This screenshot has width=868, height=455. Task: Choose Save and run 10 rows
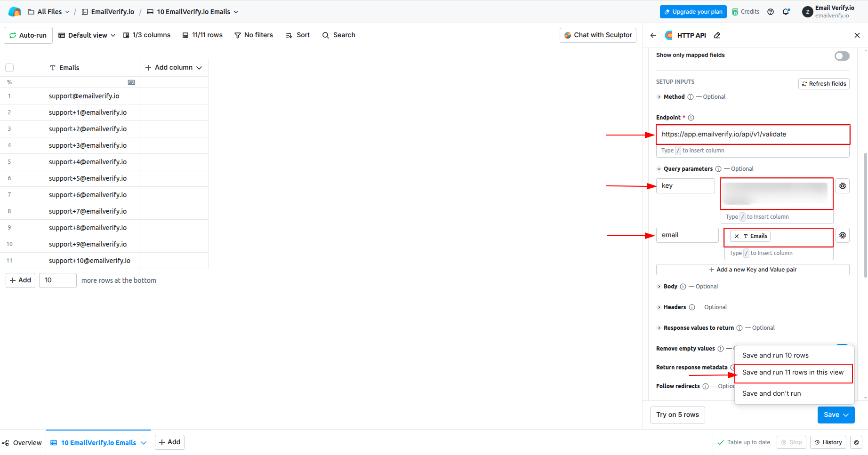[795, 355]
